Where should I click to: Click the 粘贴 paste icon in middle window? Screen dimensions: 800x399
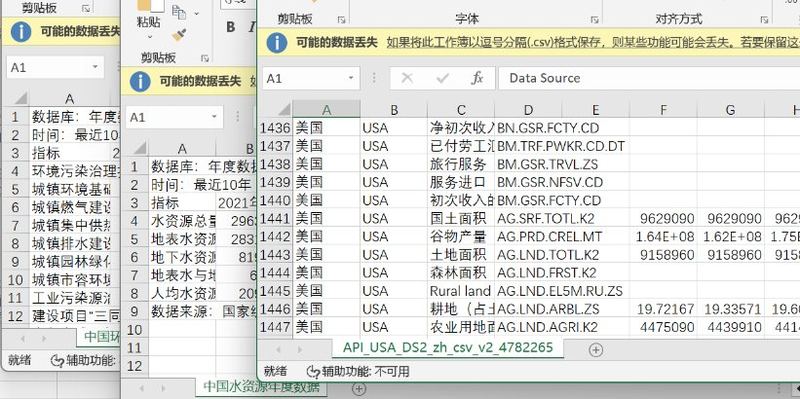pos(151,5)
